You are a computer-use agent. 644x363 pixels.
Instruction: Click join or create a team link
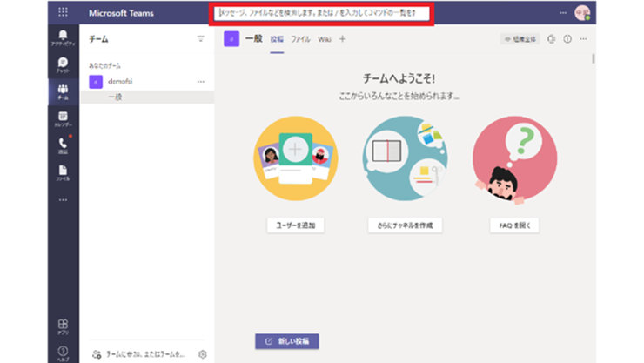coord(145,354)
